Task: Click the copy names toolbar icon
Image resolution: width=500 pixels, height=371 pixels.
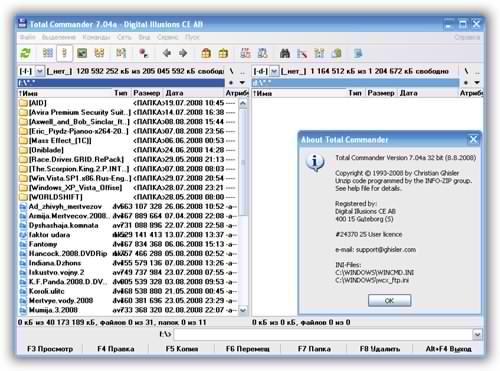Action: (x=337, y=53)
